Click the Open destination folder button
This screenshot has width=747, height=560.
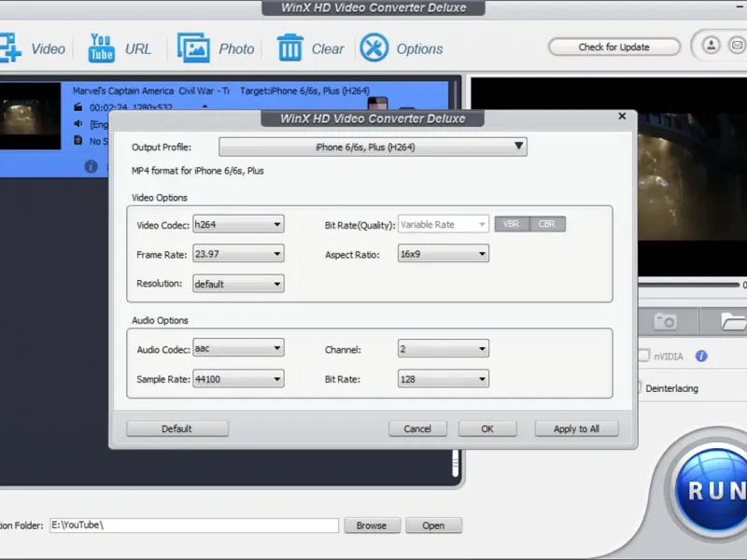433,525
